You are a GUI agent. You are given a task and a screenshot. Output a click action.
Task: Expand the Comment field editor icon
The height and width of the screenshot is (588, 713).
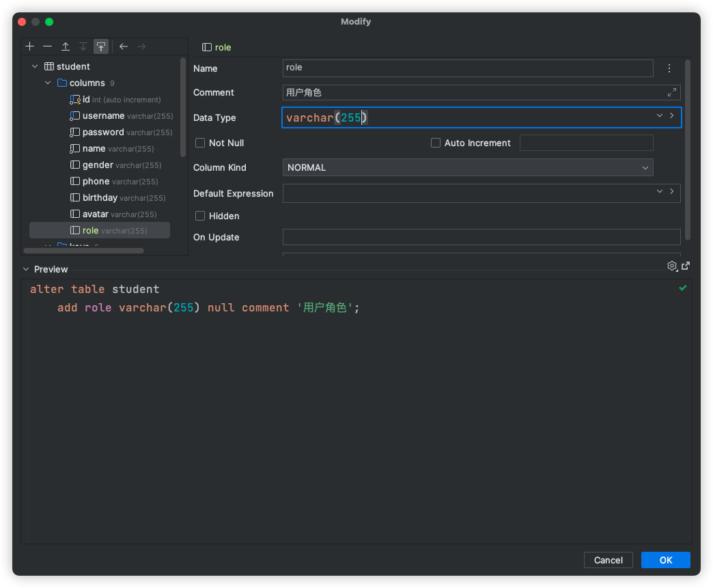click(672, 92)
